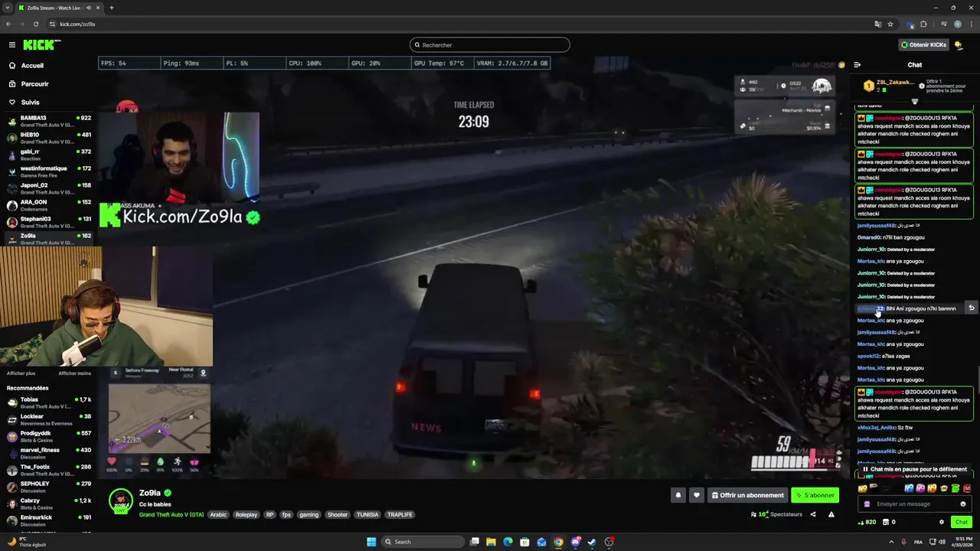Resume chat via pause scrolling banner

pos(914,469)
